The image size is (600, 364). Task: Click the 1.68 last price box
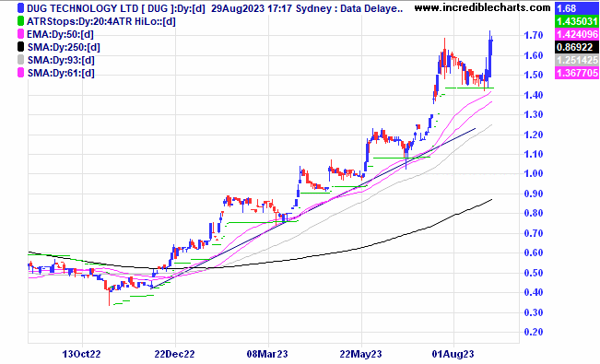coord(577,8)
